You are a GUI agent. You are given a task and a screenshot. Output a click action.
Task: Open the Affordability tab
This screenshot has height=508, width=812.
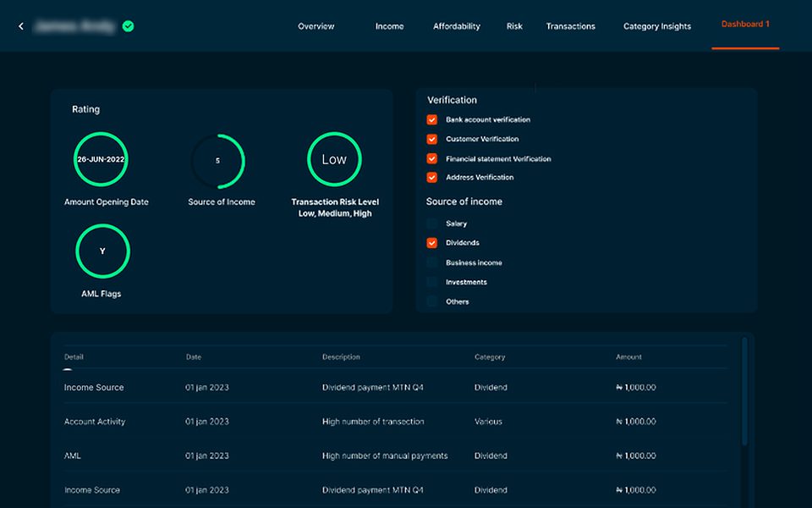pos(456,26)
